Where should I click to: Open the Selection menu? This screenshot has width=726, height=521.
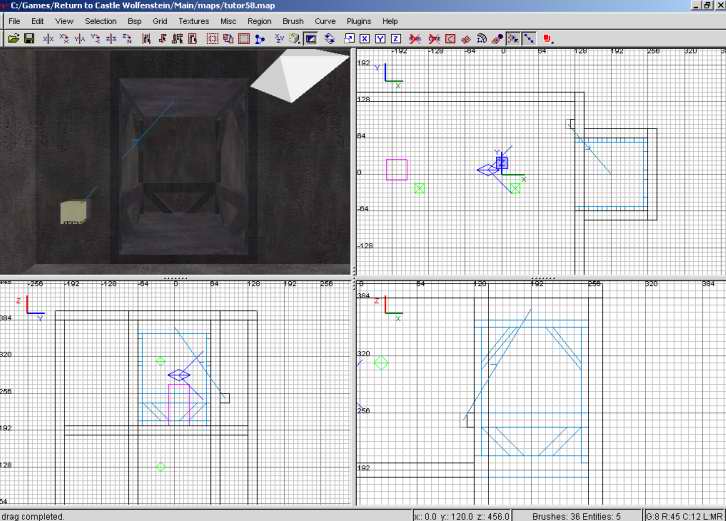coord(100,21)
